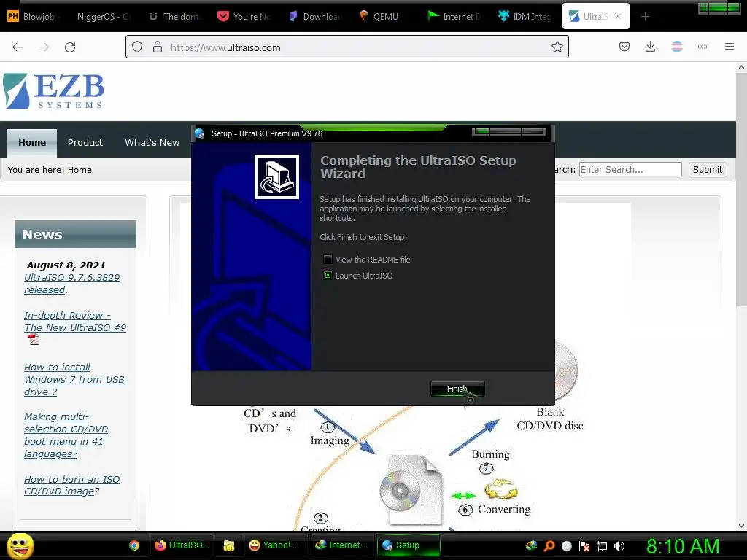Viewport: 747px width, 560px height.
Task: Switch to the 'The dom...' tab
Action: point(174,16)
